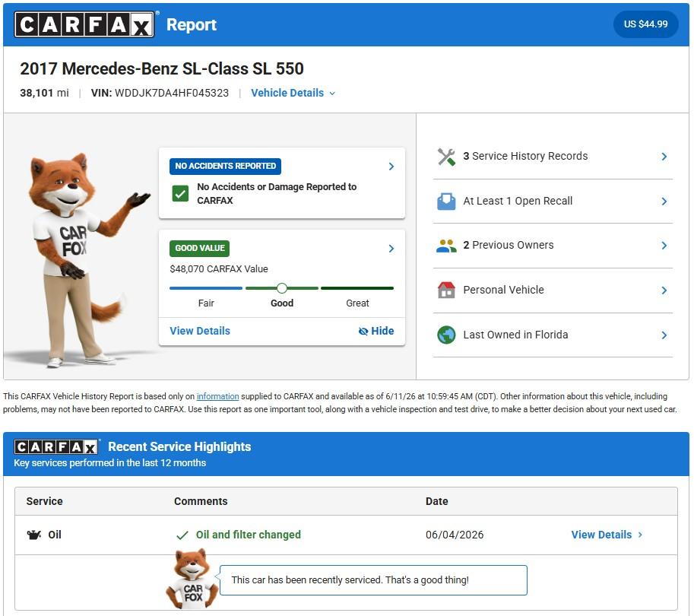Open the No Accidents Reported chevron
Screen dimensions: 694x616
[391, 167]
